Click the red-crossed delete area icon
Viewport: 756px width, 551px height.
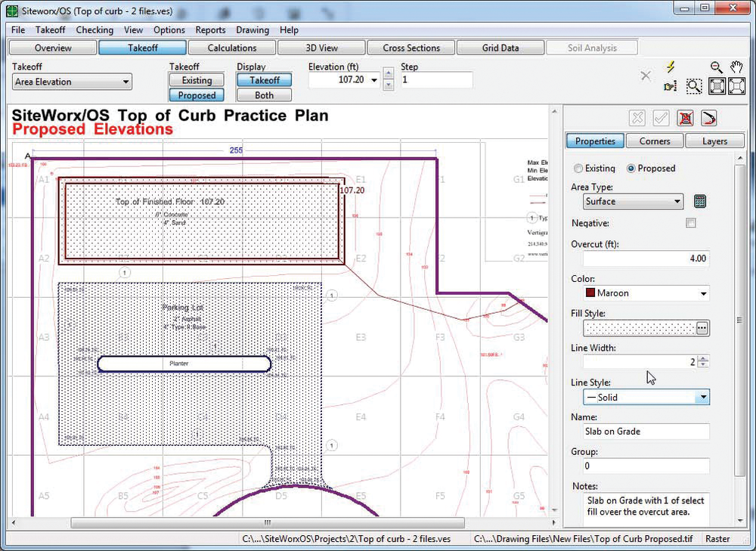pos(685,118)
